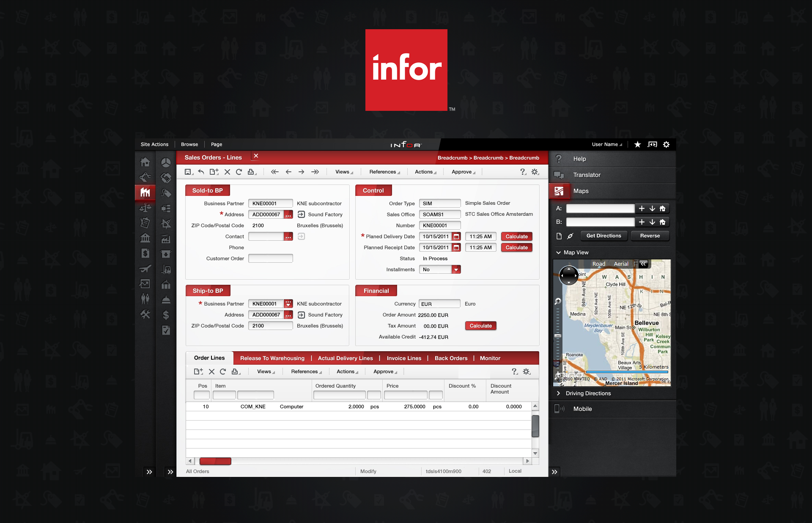Open User Name dropdown
This screenshot has height=523, width=812.
click(x=607, y=144)
